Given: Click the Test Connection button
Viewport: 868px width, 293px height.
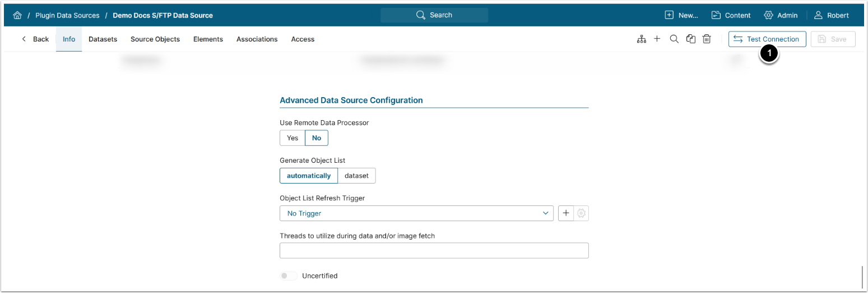Looking at the screenshot, I should 767,39.
